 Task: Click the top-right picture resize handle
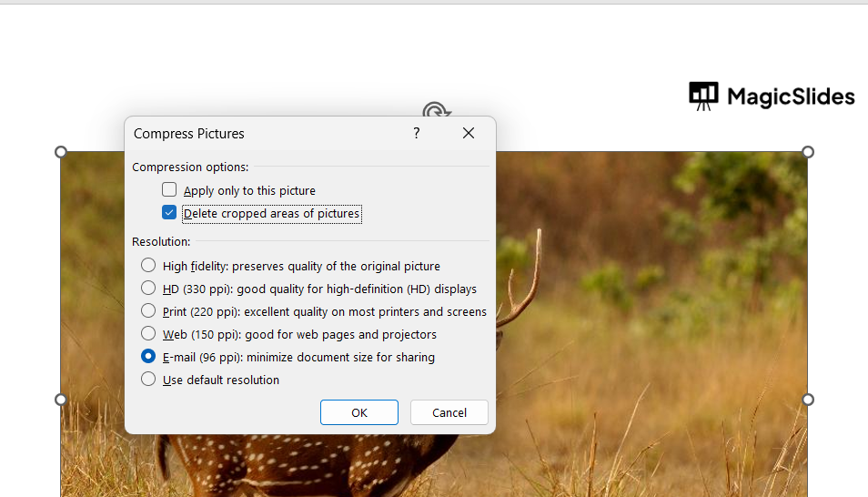[808, 151]
